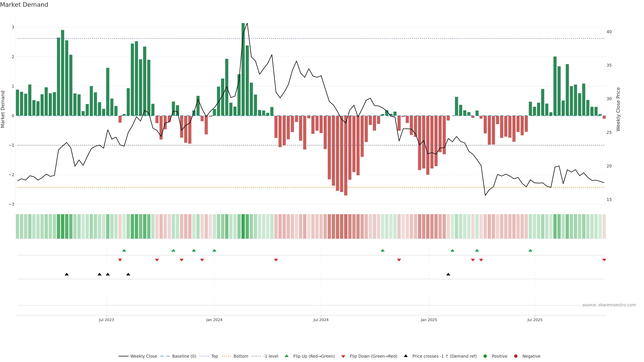The width and height of the screenshot is (644, 362).
Task: Click the darkest green heatmap strip cell
Action: pos(243,226)
